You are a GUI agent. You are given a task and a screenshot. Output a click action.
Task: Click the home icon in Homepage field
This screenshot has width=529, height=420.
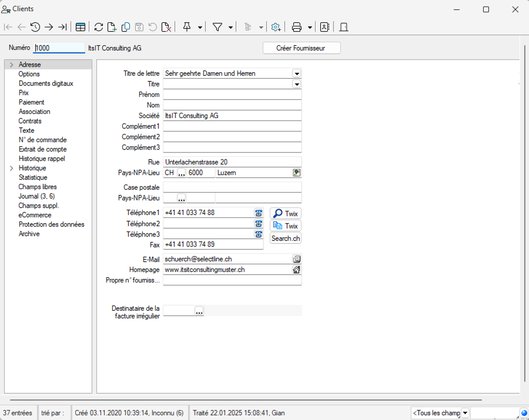coord(296,270)
